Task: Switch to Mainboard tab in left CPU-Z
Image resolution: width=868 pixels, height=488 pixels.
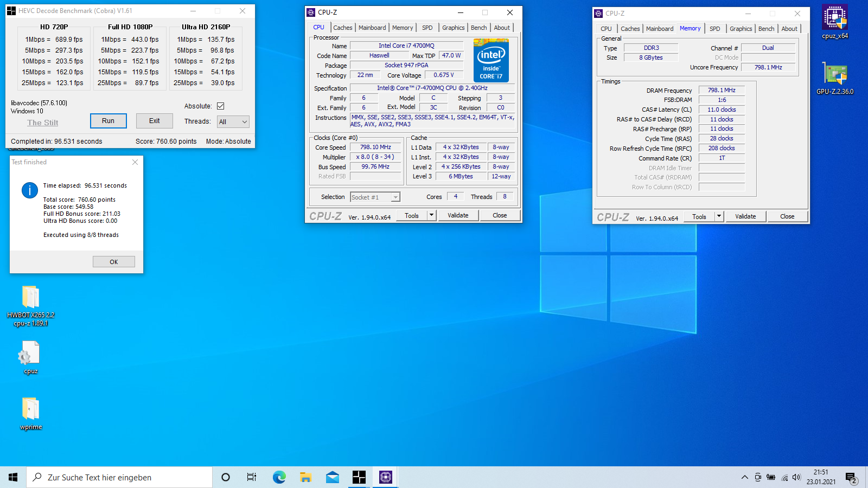Action: pyautogui.click(x=372, y=28)
